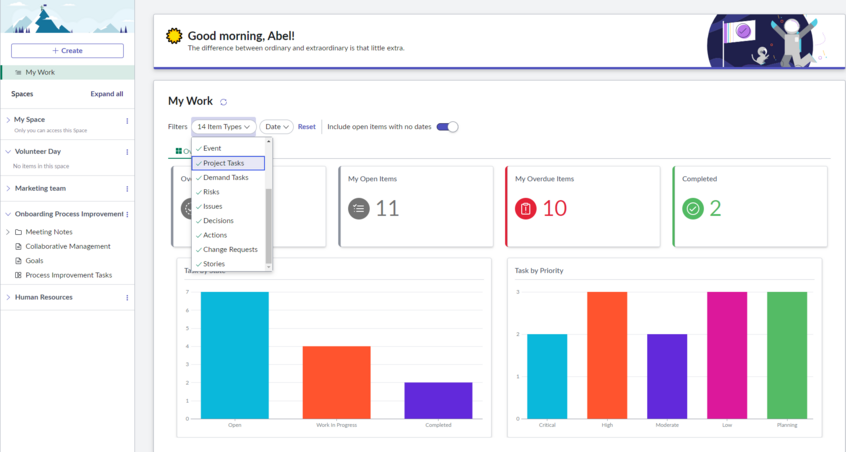This screenshot has width=846, height=452.
Task: Expand the Marketing team space
Action: point(8,188)
